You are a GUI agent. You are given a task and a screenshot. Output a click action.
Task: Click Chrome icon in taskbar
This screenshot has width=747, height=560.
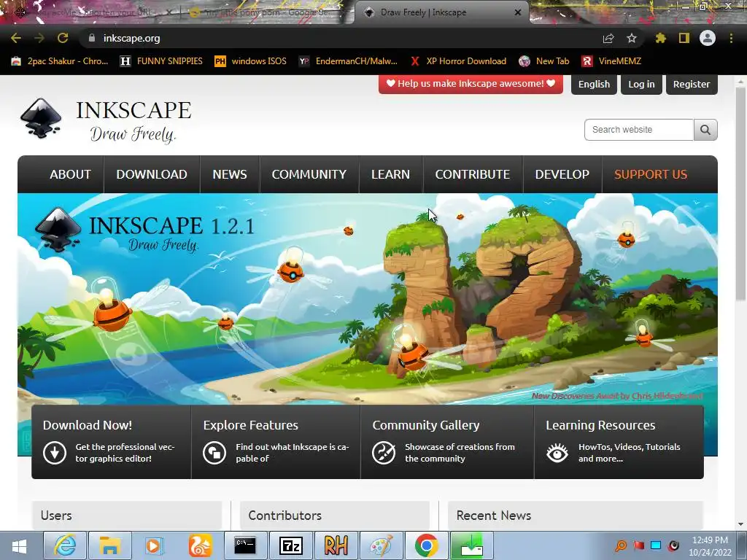coord(426,545)
